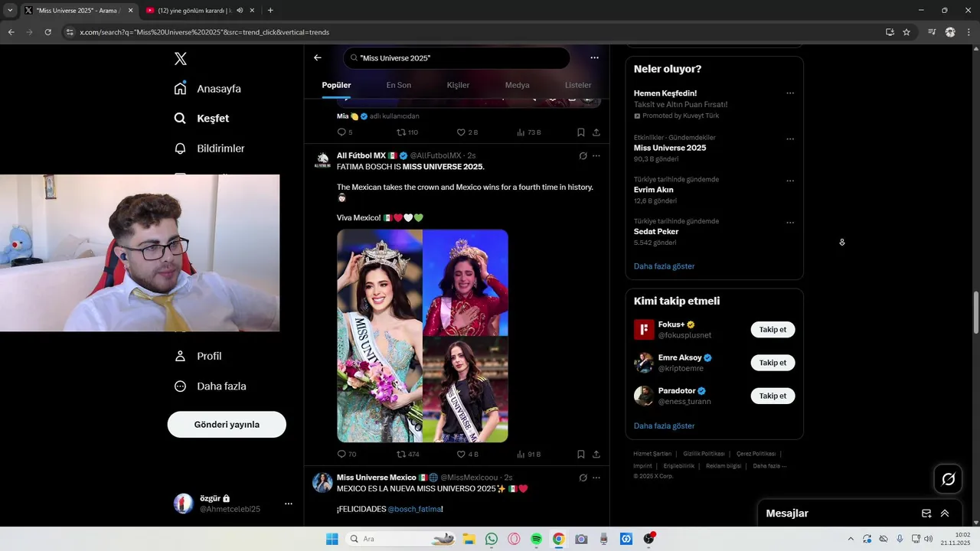This screenshot has height=551, width=980.
Task: Open the crowned Miss Universe left photo
Action: (x=380, y=336)
